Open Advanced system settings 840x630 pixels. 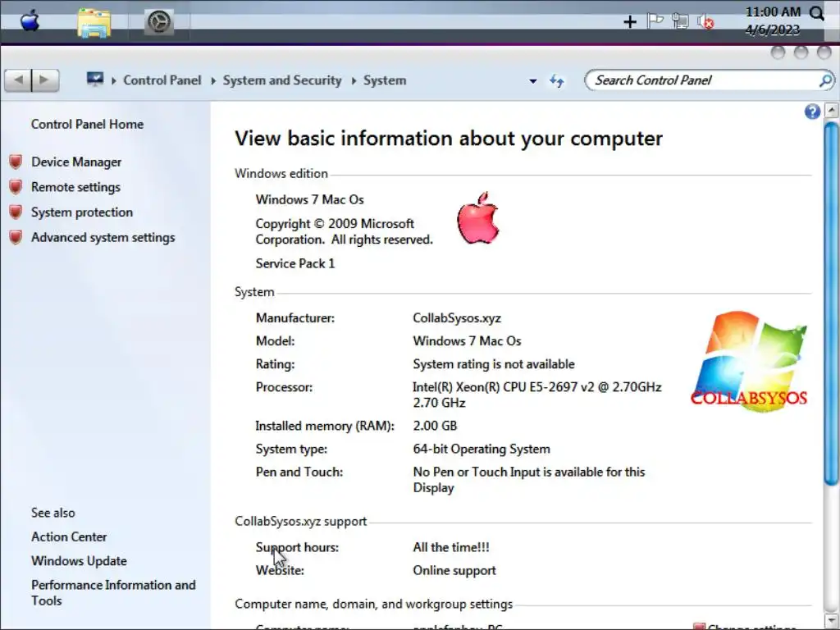click(x=103, y=237)
